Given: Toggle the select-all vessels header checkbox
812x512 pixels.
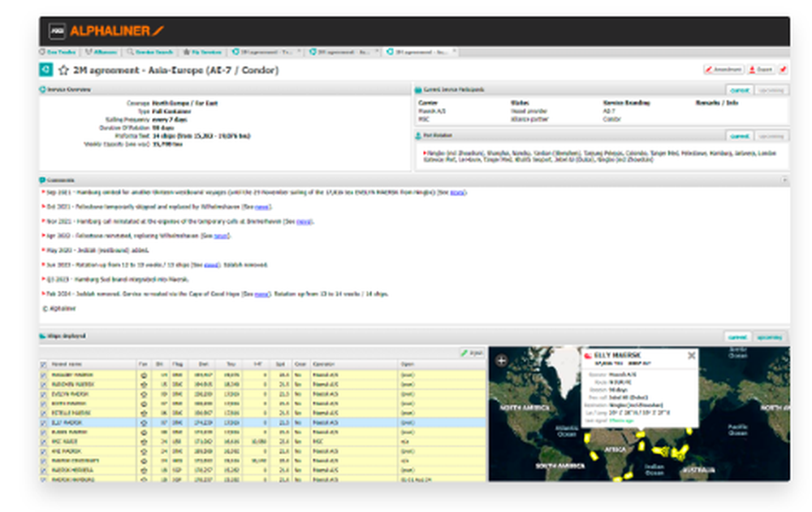Looking at the screenshot, I should click(44, 365).
